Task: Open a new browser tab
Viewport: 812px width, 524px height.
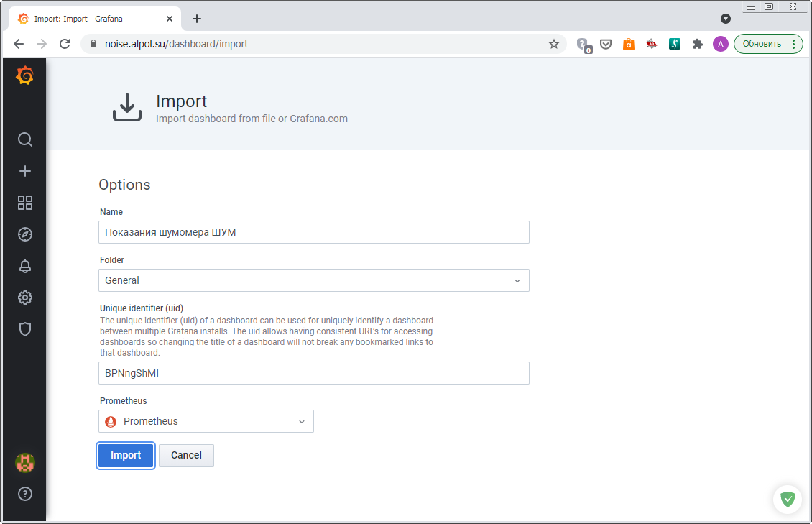Action: click(197, 19)
